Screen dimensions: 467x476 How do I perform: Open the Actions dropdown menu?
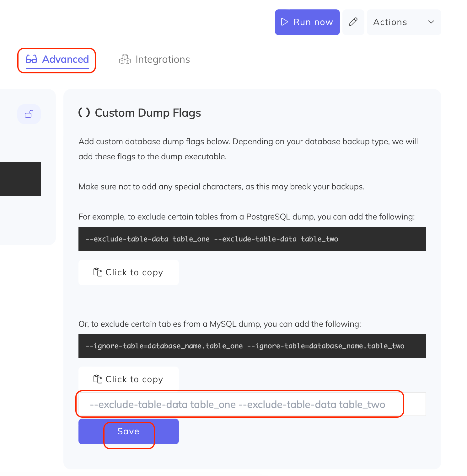pos(403,22)
